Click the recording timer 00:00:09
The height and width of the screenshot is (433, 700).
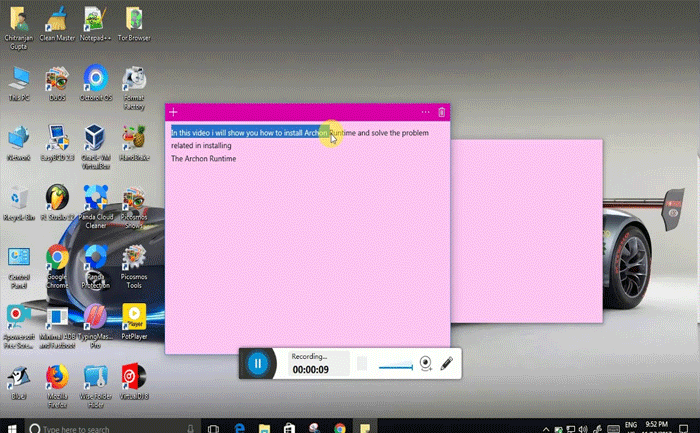tap(310, 370)
